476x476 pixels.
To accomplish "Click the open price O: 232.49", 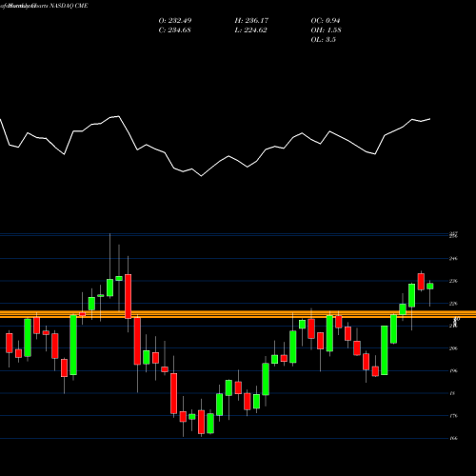I will coord(175,21).
